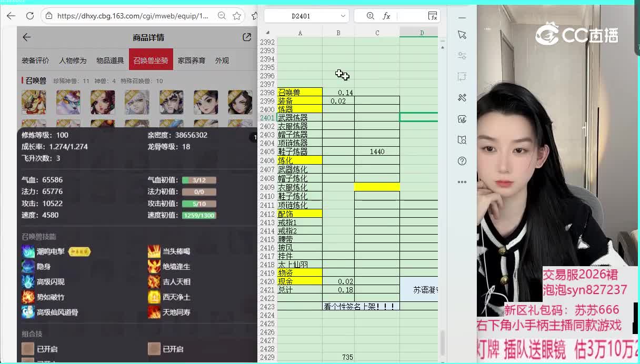Screen dimensions: 640x364
Task: Switch to 物品道具 tab
Action: tap(110, 60)
